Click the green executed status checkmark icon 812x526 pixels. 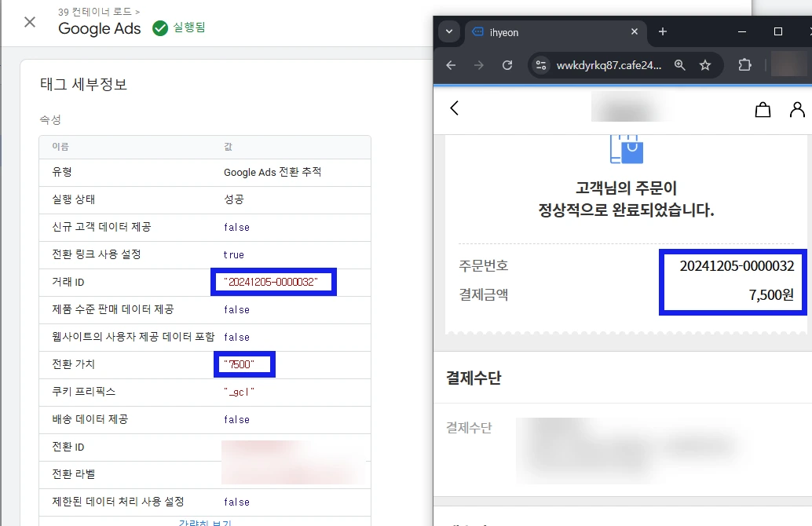click(160, 28)
